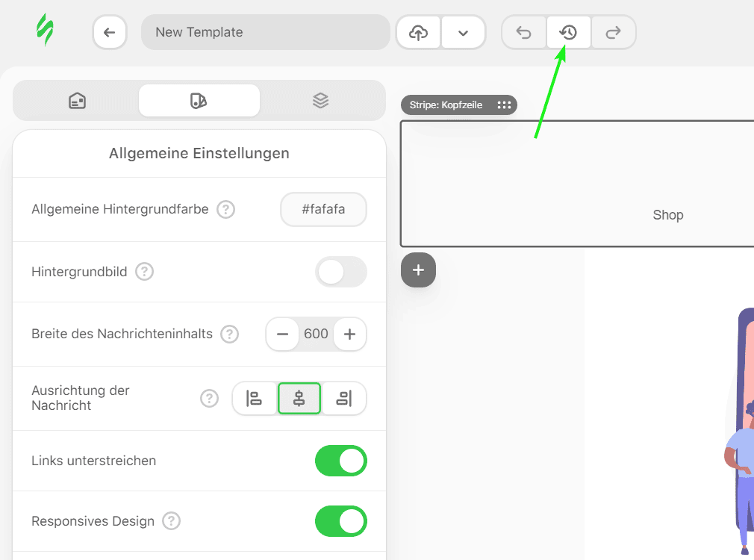Click the cloud upload save icon
This screenshot has width=754, height=560.
[419, 33]
